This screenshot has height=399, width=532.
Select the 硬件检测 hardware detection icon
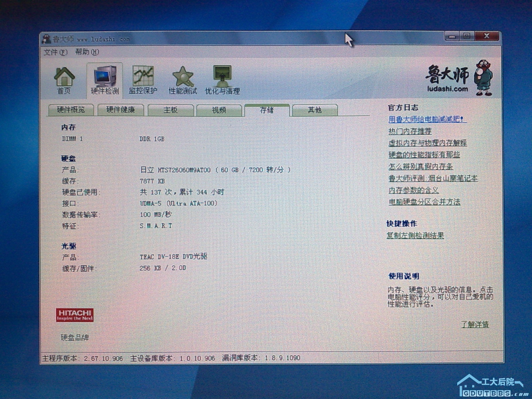[x=105, y=80]
